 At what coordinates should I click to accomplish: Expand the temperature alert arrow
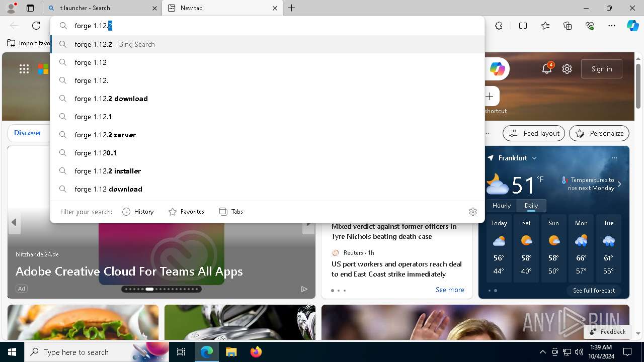619,184
